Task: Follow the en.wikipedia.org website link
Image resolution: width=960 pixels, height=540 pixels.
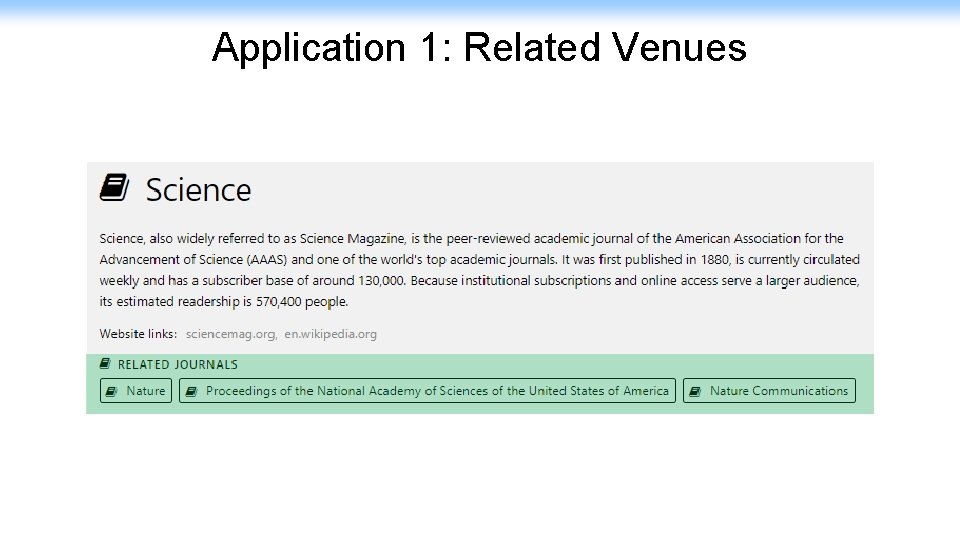Action: (x=331, y=334)
